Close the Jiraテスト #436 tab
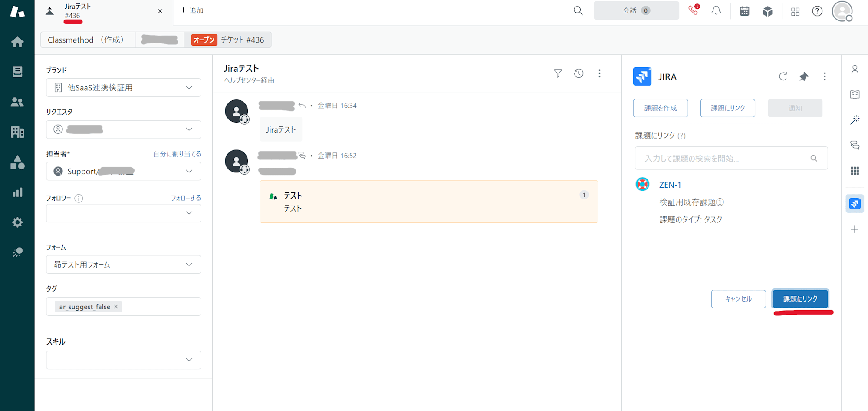Screen dimensions: 868x411 pyautogui.click(x=160, y=11)
